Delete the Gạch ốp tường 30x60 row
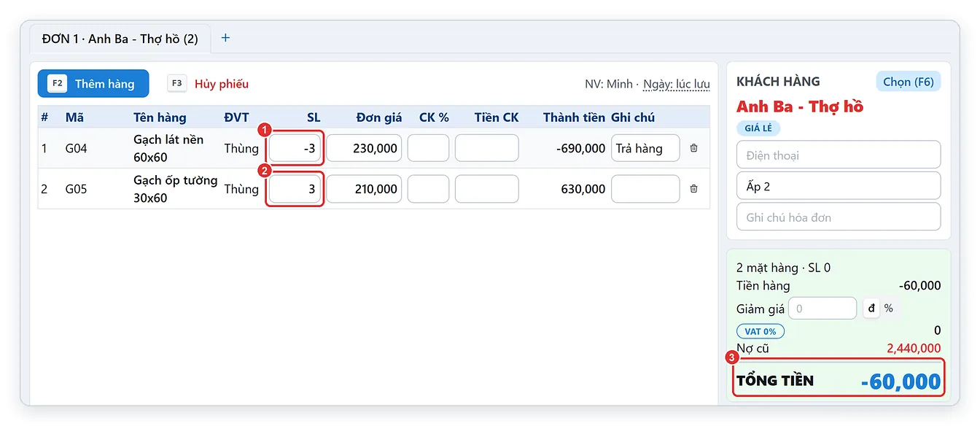This screenshot has height=426, width=980. click(x=693, y=189)
